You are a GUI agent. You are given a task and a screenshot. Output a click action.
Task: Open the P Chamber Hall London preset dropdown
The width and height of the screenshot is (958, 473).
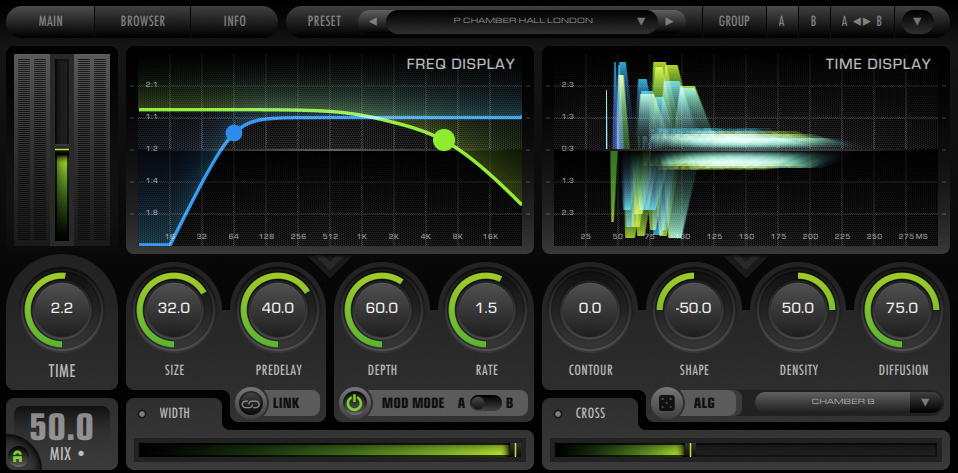coord(522,21)
